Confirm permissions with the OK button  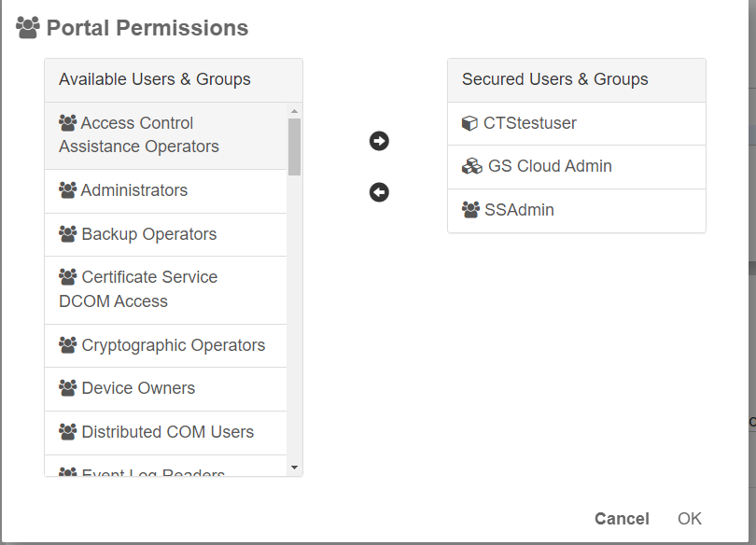[x=689, y=519]
